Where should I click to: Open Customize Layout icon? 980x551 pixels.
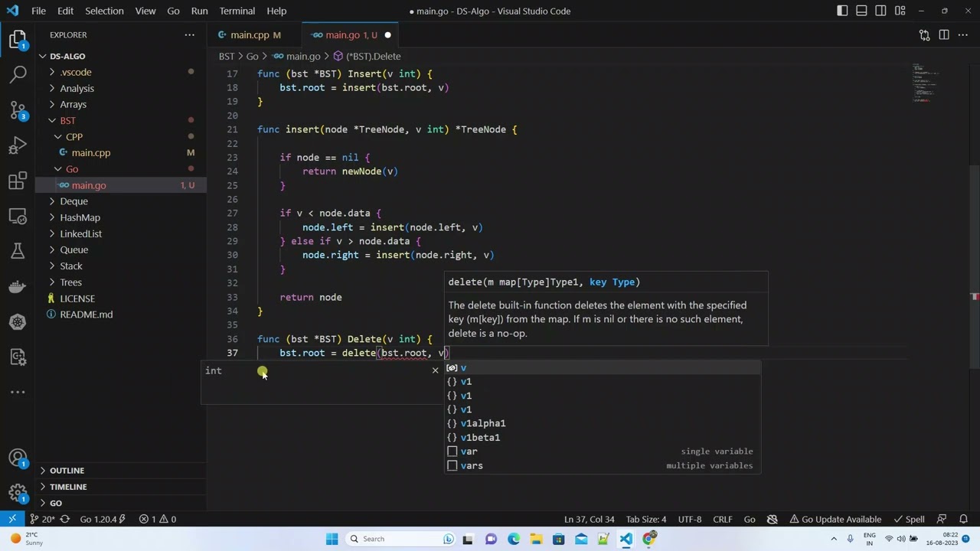tap(900, 11)
